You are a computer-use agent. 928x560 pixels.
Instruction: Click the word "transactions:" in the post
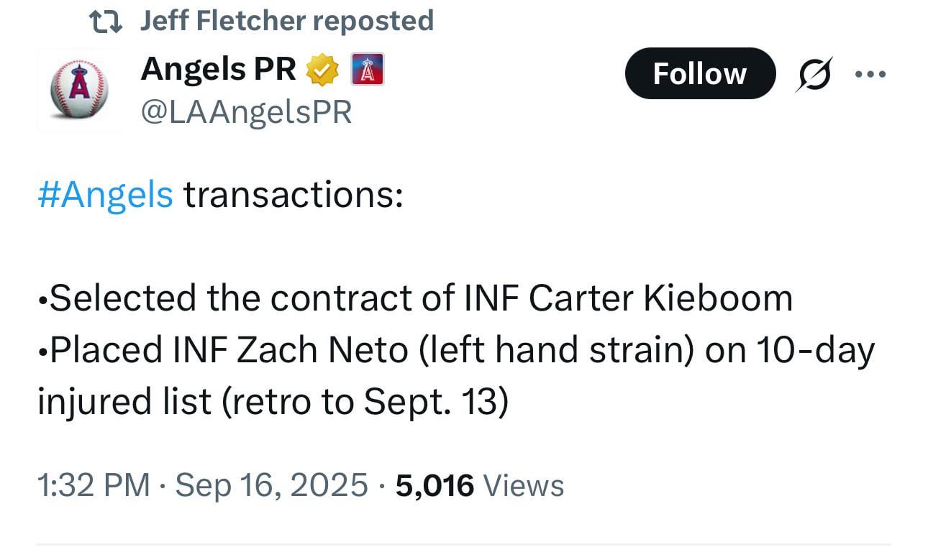[293, 195]
